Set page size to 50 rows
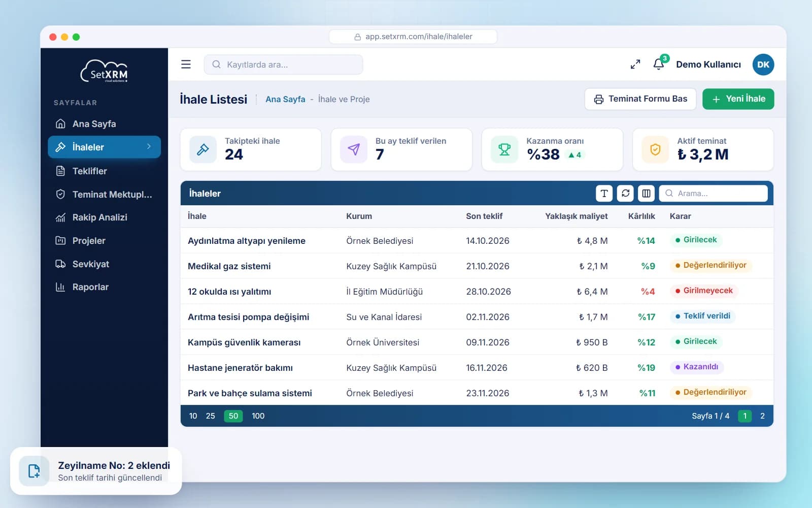 233,416
